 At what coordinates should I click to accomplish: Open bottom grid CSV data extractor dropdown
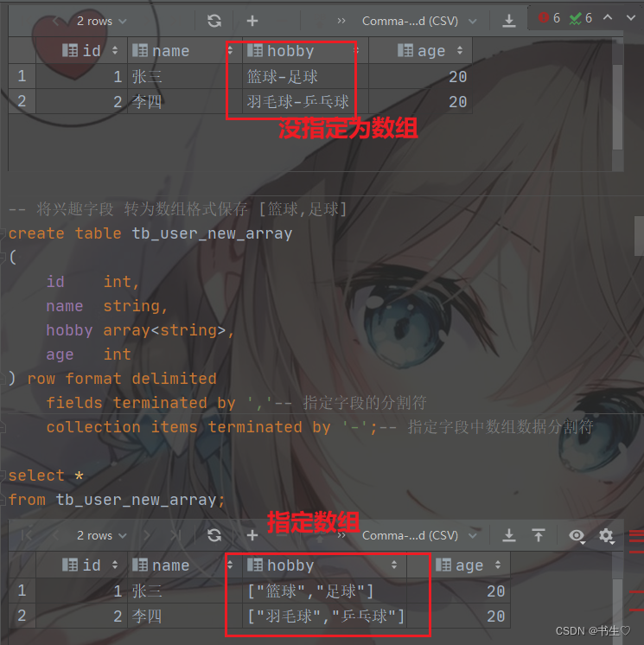(x=418, y=535)
